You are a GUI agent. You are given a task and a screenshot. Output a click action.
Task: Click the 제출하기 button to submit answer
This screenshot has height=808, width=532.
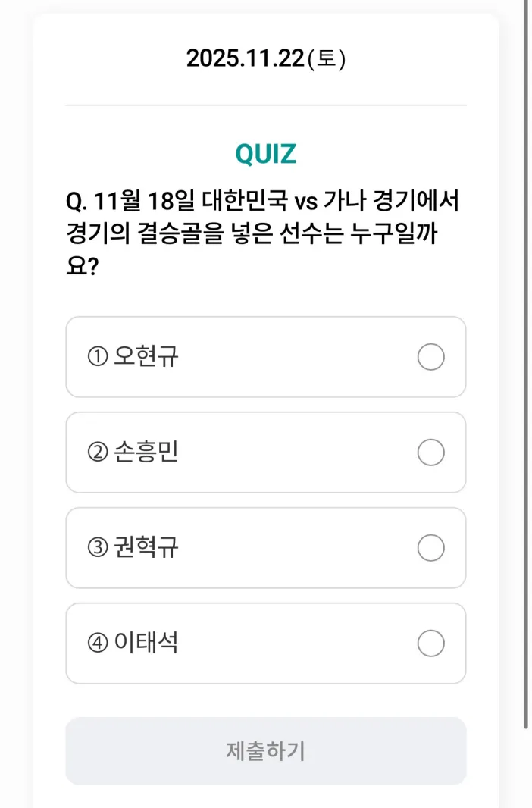pos(265,751)
